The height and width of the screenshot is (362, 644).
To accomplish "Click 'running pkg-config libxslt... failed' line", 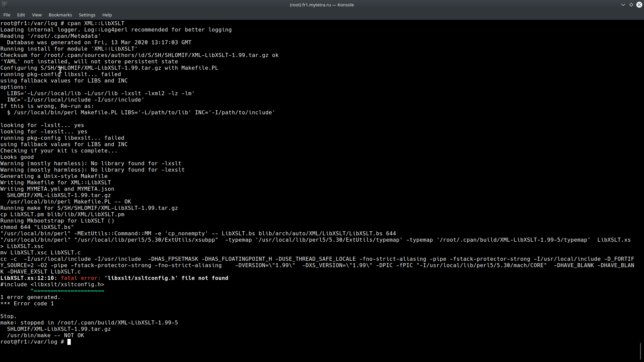I will pos(61,74).
